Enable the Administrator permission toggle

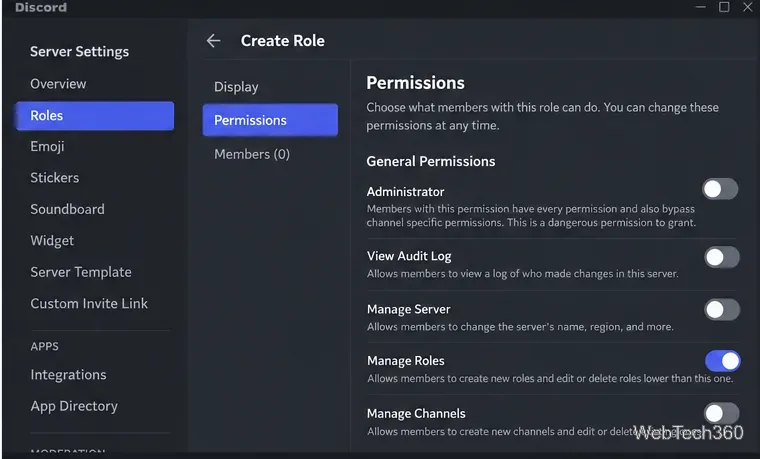tap(720, 189)
